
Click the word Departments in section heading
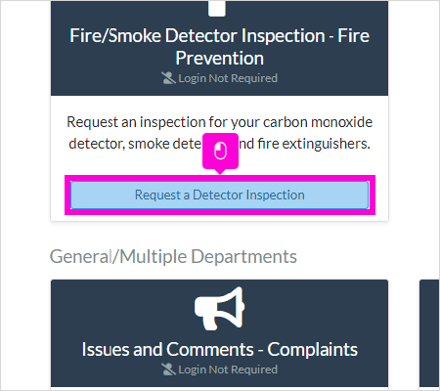[244, 257]
